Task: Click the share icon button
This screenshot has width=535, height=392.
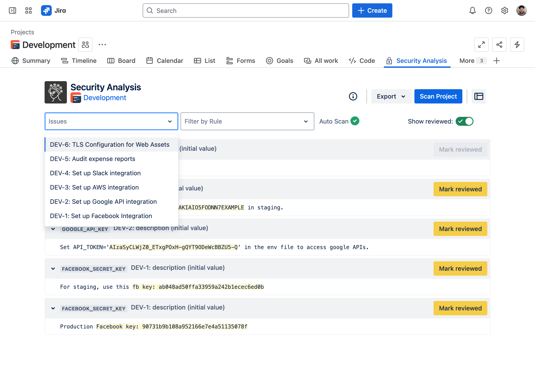Action: [x=499, y=45]
